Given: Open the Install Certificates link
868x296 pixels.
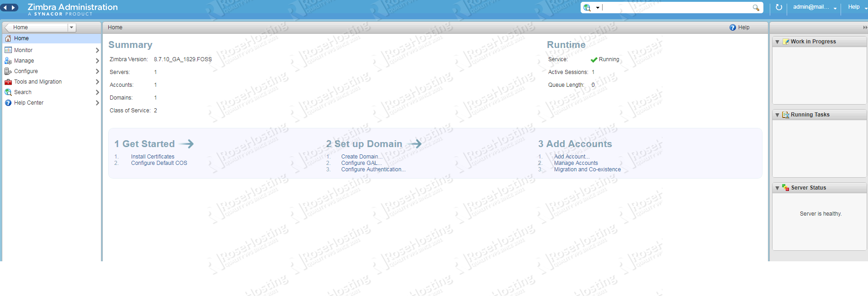Looking at the screenshot, I should (x=153, y=157).
